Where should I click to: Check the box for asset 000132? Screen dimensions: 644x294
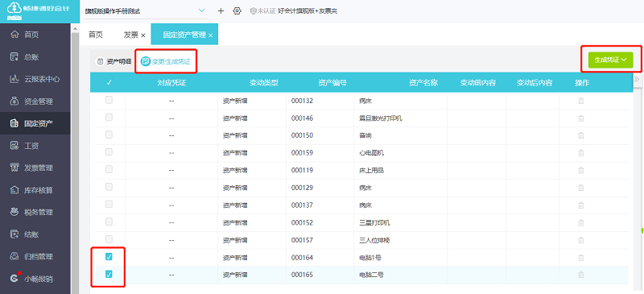click(109, 100)
